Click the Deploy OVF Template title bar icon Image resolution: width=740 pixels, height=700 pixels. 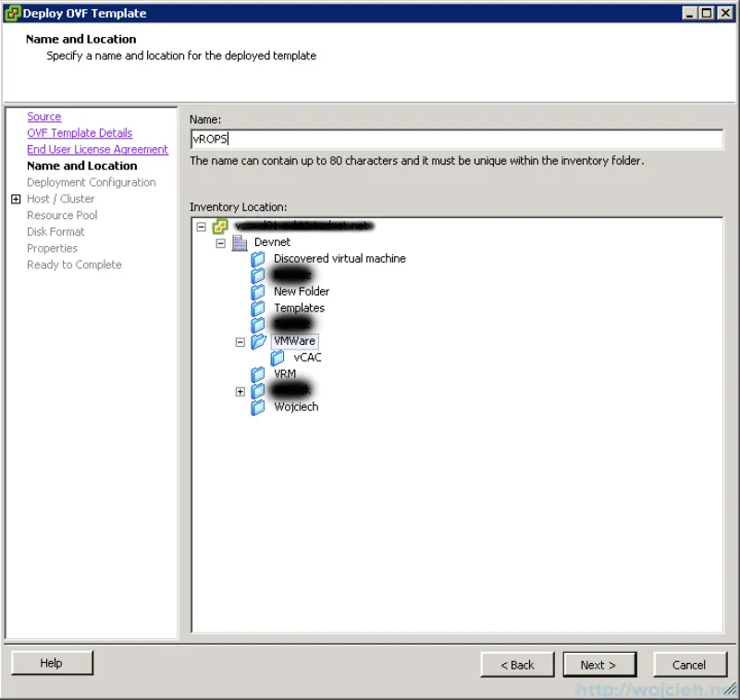(10, 13)
